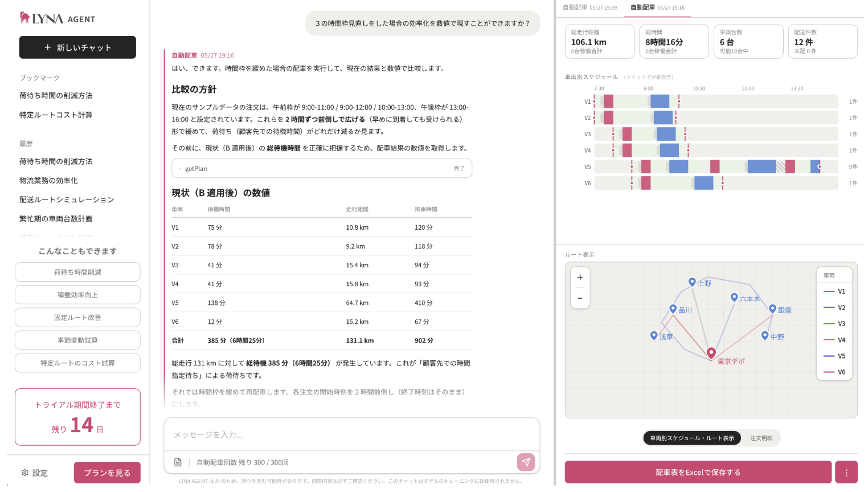Open the 自動配車 05/27 19:09 tab
Screen dimensions: 868x492
click(x=589, y=8)
